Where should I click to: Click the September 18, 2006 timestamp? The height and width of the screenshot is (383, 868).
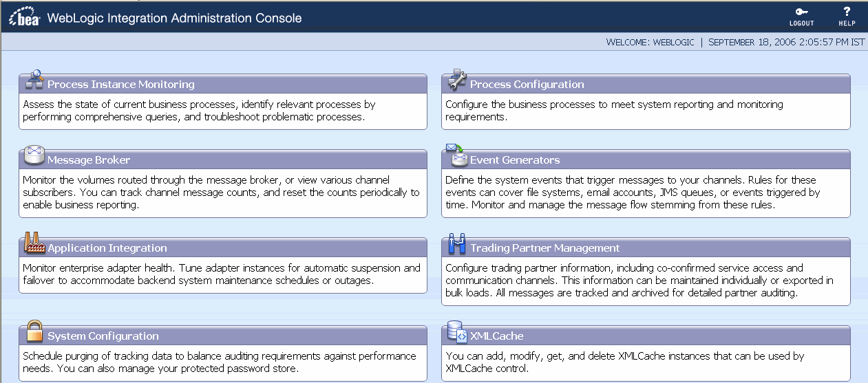(x=786, y=42)
